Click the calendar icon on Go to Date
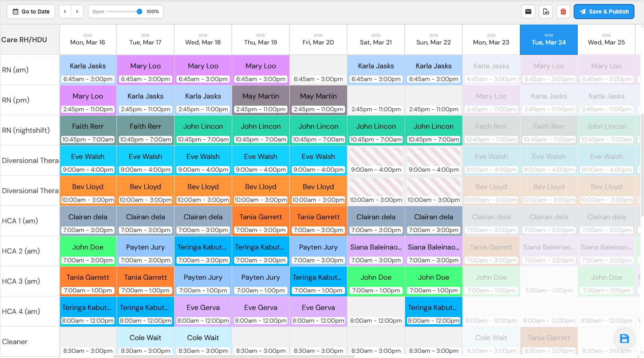644x358 pixels. pos(16,12)
